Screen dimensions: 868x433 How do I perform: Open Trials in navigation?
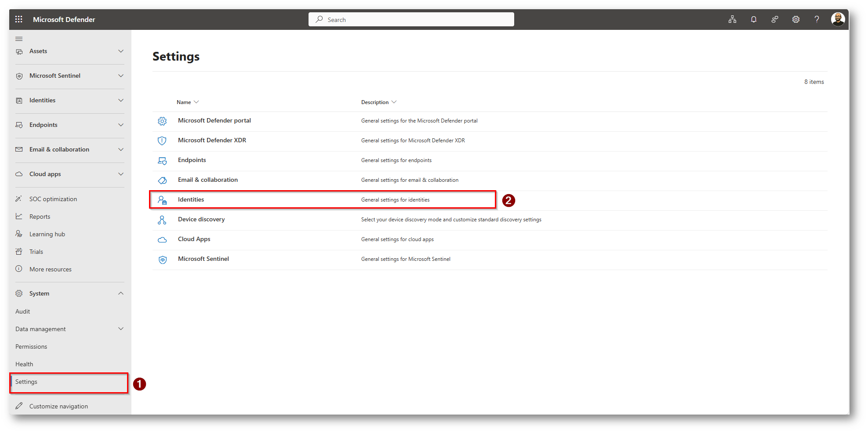coord(36,252)
